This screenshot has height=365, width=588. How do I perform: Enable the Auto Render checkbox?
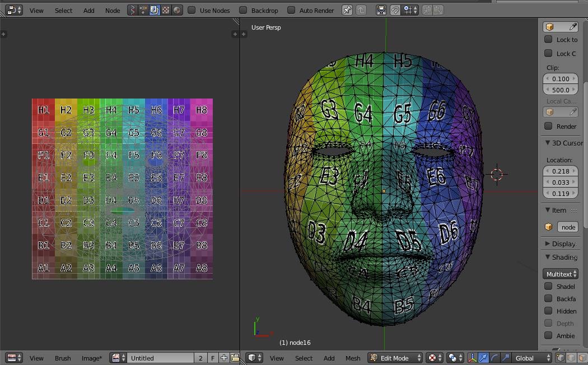291,10
